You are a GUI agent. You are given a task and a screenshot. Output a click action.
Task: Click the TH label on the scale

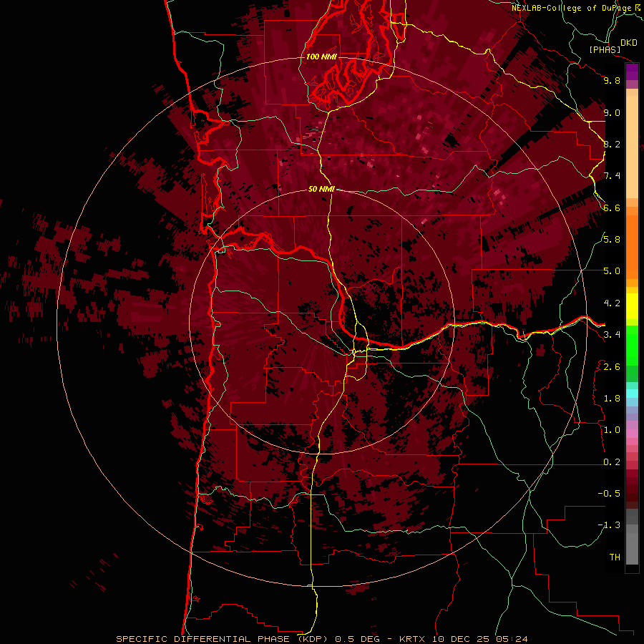pos(615,557)
